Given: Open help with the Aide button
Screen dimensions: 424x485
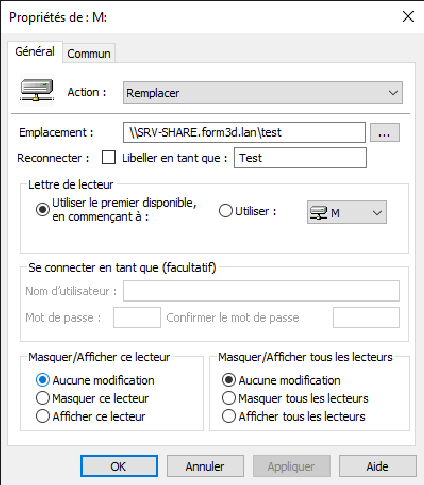Looking at the screenshot, I should (378, 466).
